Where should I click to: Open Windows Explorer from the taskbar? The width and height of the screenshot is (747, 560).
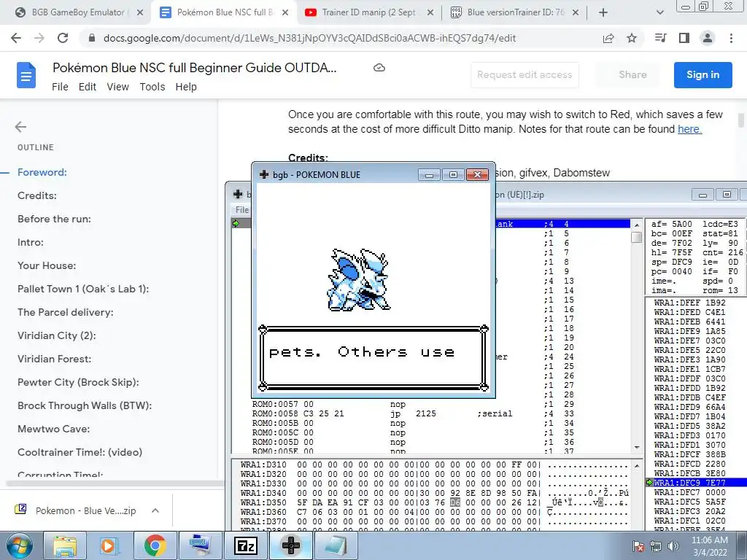point(65,545)
